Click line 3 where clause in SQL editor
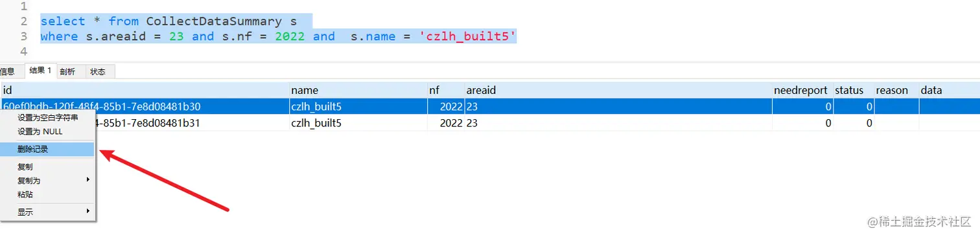Viewport: 980px width, 237px height. 278,36
